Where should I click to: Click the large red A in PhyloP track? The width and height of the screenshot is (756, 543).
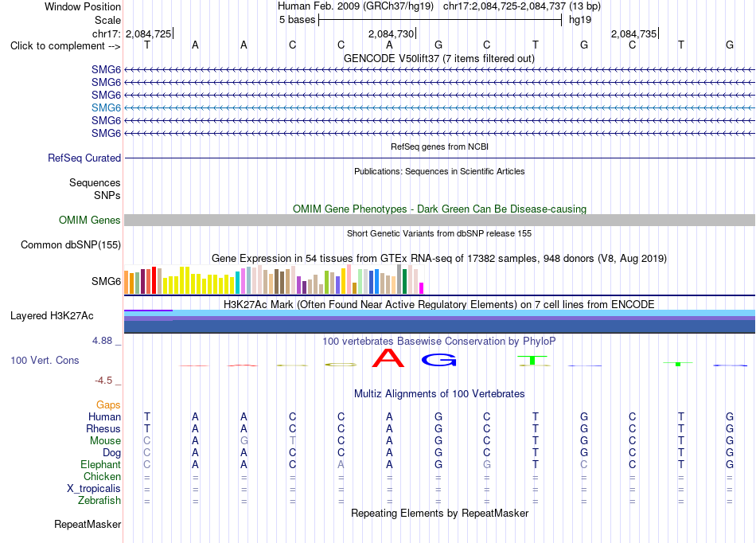388,357
